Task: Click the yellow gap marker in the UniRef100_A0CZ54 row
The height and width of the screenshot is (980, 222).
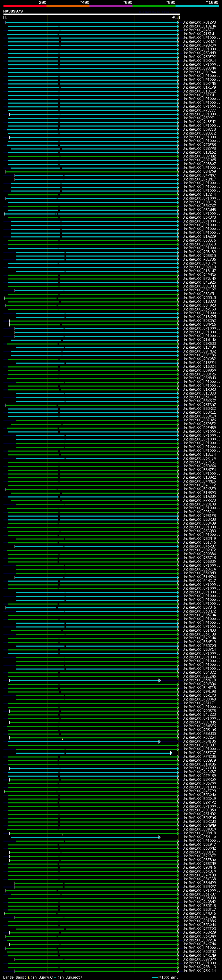Action: (62, 739)
